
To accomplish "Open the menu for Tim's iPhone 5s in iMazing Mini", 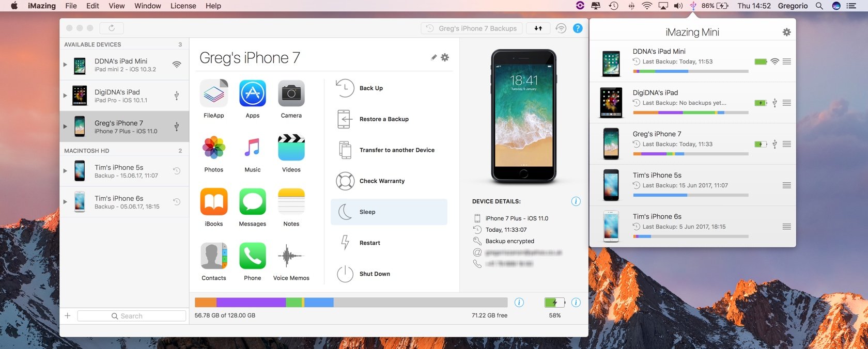I will click(786, 185).
